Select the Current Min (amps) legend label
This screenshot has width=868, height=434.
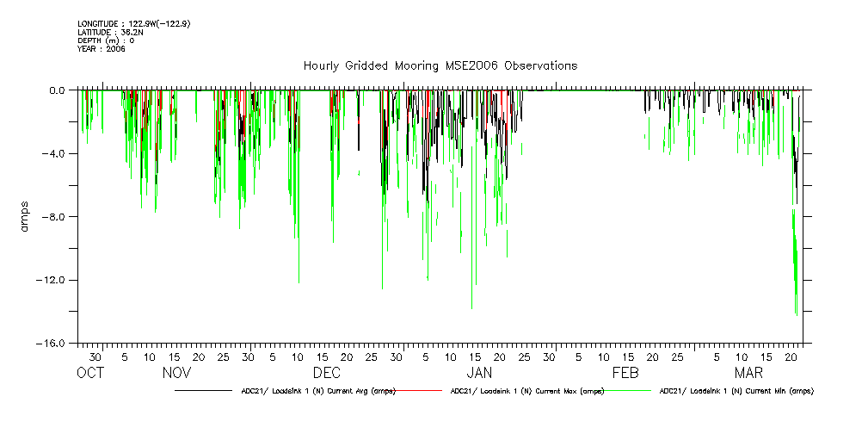736,391
